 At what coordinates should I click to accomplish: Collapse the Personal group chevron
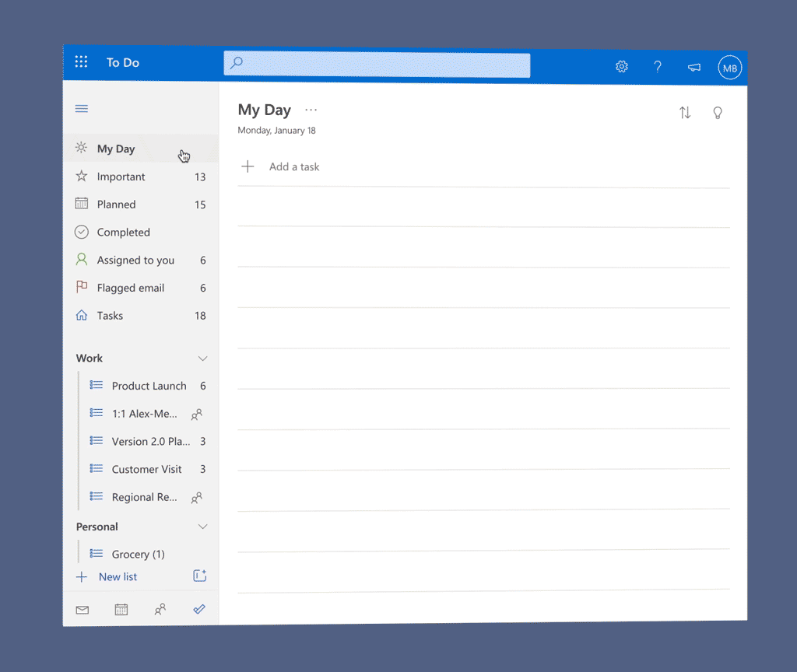pyautogui.click(x=202, y=527)
